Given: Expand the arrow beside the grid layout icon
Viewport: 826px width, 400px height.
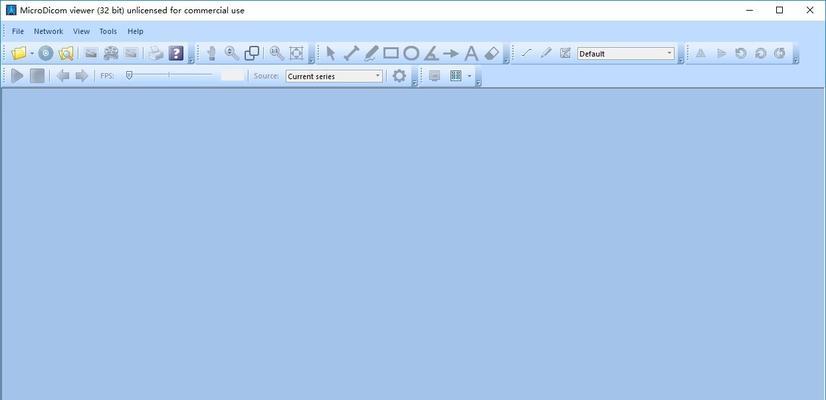Looking at the screenshot, I should (469, 76).
